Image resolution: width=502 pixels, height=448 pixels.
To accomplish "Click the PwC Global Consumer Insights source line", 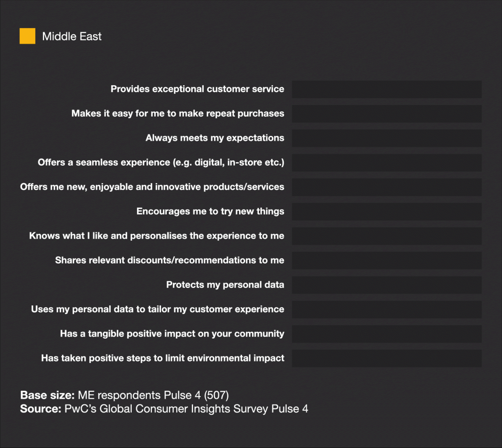I will (x=164, y=409).
